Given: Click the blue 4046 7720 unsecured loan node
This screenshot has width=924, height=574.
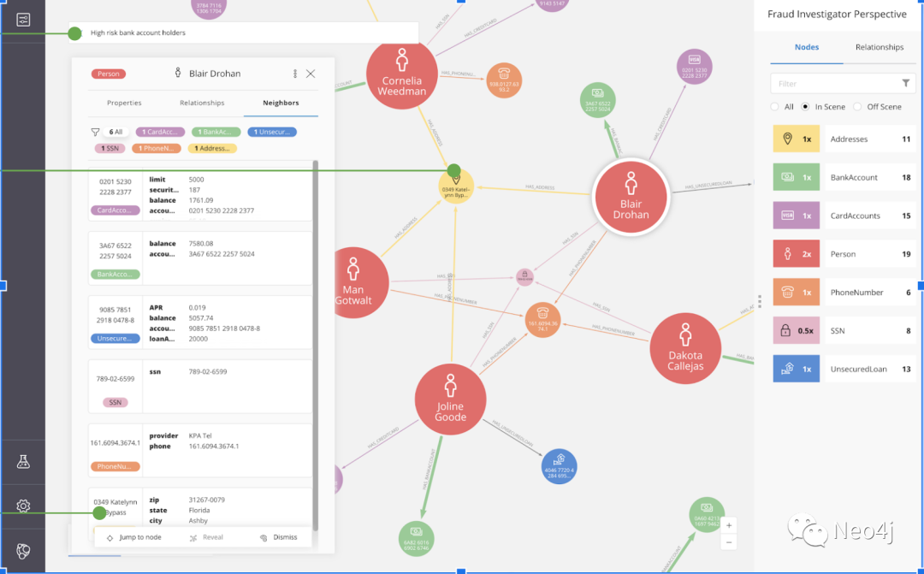Looking at the screenshot, I should [x=560, y=467].
